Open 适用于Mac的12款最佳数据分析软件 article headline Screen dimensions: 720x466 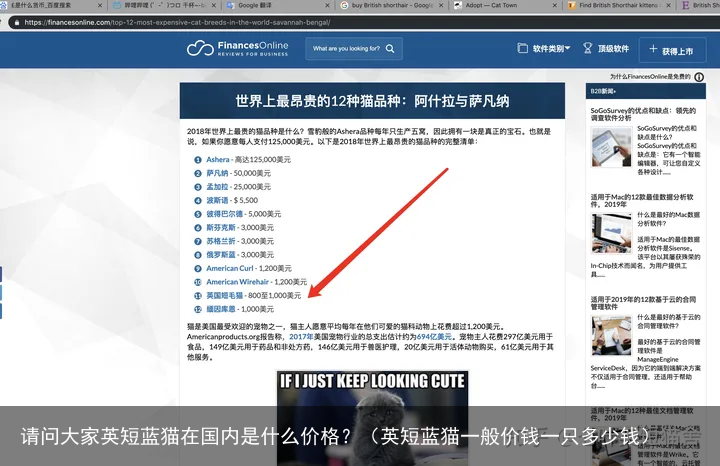point(642,201)
